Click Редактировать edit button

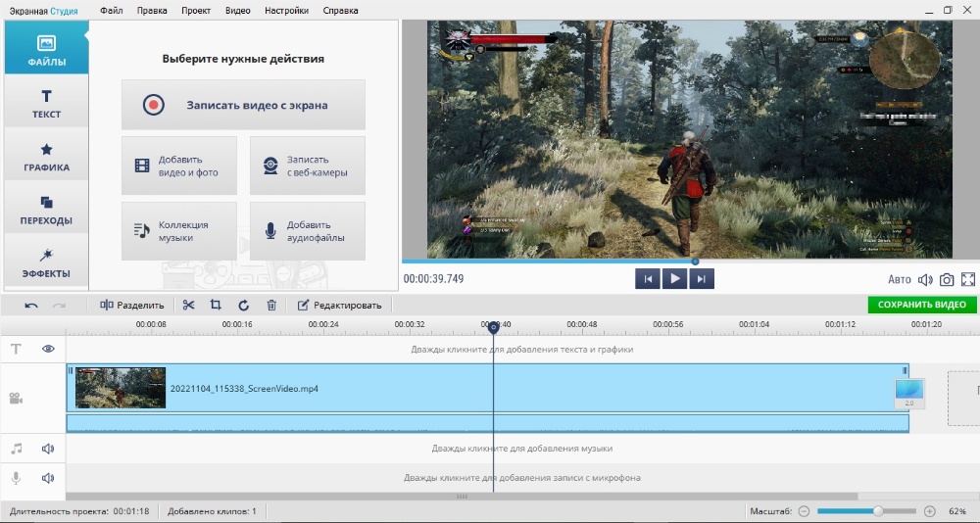[x=339, y=305]
